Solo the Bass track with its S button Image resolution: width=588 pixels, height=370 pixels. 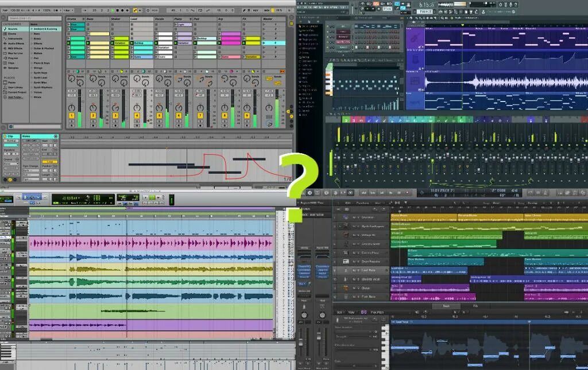click(x=93, y=121)
